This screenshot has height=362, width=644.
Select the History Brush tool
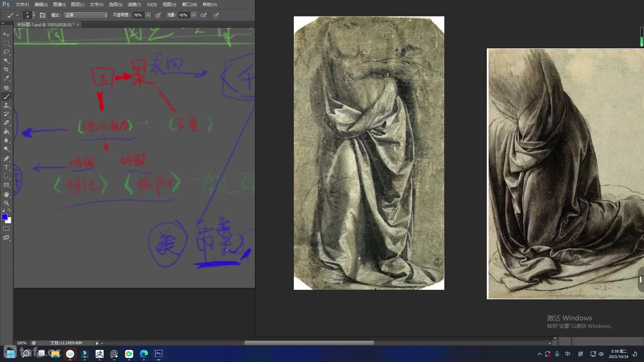pos(6,114)
